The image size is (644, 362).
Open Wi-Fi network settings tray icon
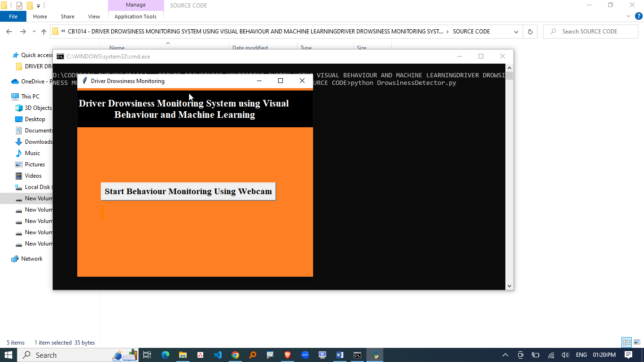click(551, 355)
